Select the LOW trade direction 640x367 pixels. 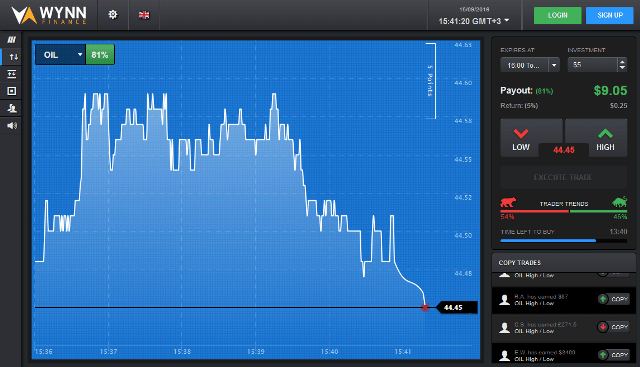click(x=521, y=139)
